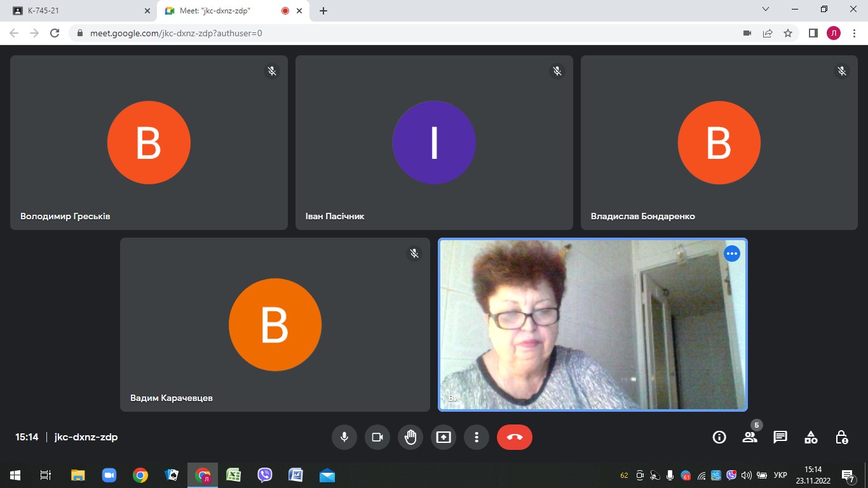The height and width of the screenshot is (488, 868).
Task: Show the participants list panel
Action: point(750,437)
